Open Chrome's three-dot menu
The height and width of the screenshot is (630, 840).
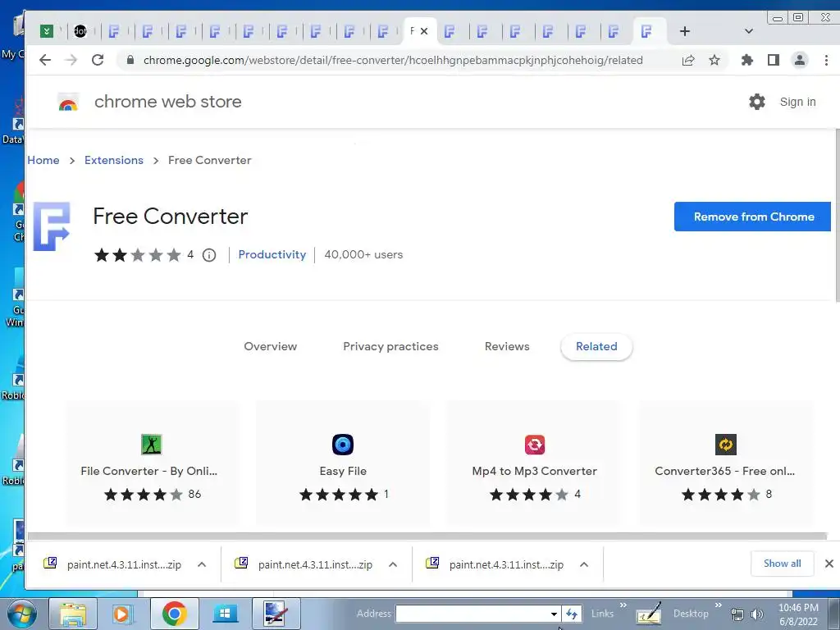pyautogui.click(x=826, y=60)
